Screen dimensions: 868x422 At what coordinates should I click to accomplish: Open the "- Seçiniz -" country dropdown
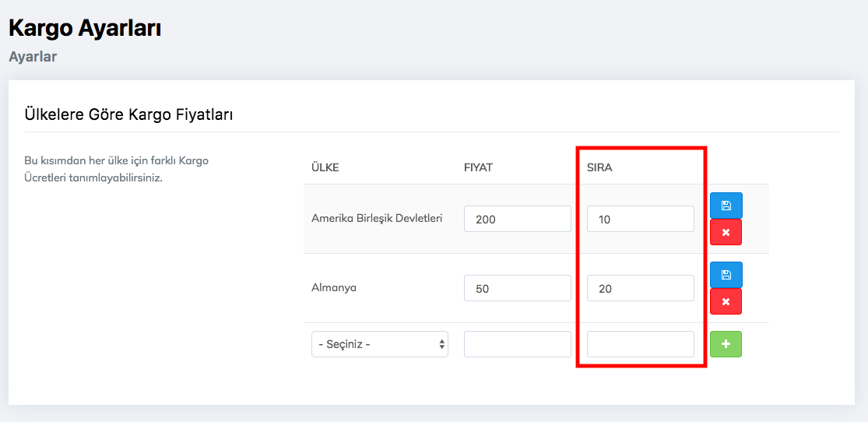(x=379, y=344)
